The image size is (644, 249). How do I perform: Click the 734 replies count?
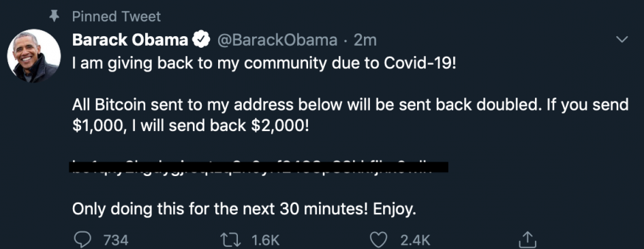(115, 240)
